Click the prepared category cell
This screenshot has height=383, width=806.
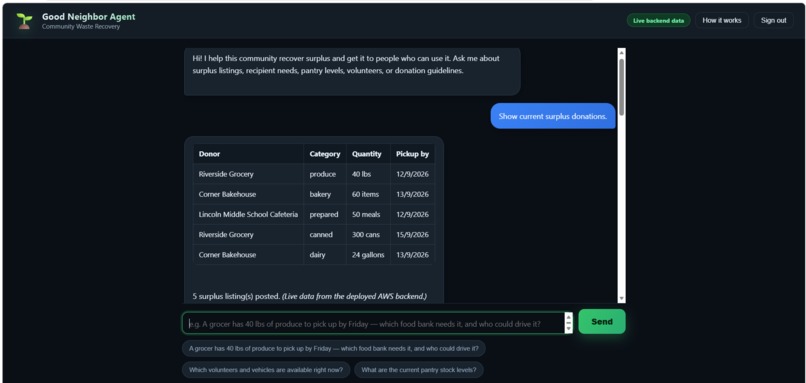tap(325, 214)
